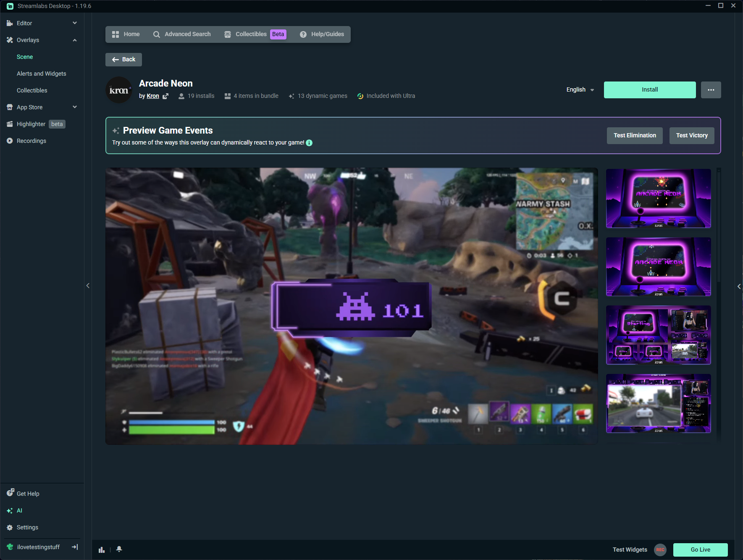Click the Get Help icon in sidebar

pos(10,493)
